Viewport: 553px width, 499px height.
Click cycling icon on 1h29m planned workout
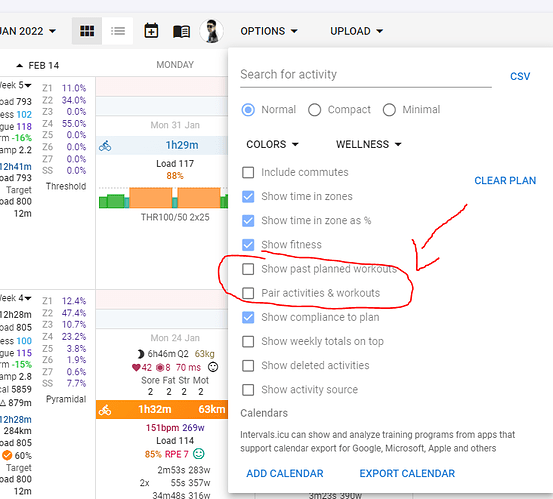(x=105, y=146)
